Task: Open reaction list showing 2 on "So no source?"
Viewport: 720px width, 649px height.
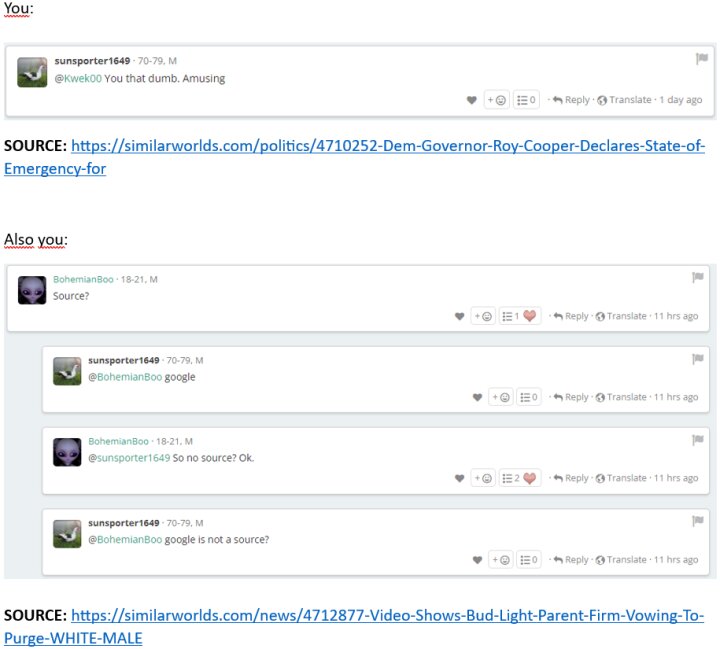Action: [x=520, y=478]
